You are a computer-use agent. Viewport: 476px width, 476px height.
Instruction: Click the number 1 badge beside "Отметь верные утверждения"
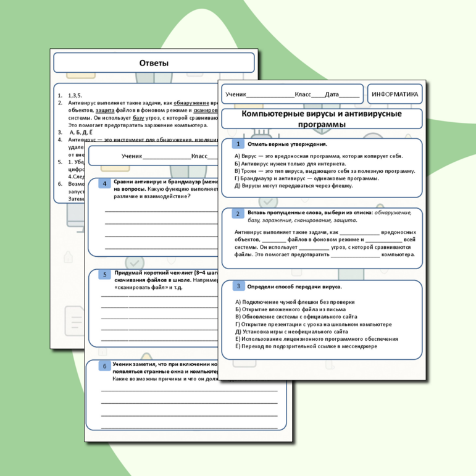click(238, 144)
